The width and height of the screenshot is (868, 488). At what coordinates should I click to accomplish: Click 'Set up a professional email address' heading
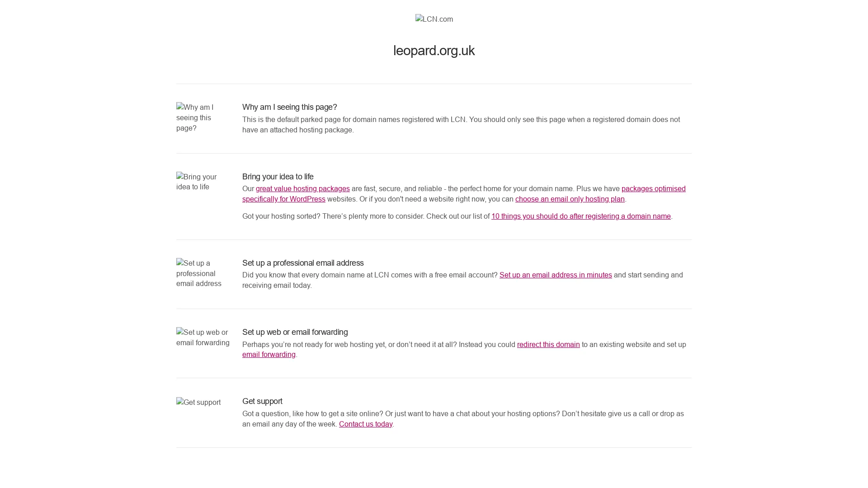[303, 263]
